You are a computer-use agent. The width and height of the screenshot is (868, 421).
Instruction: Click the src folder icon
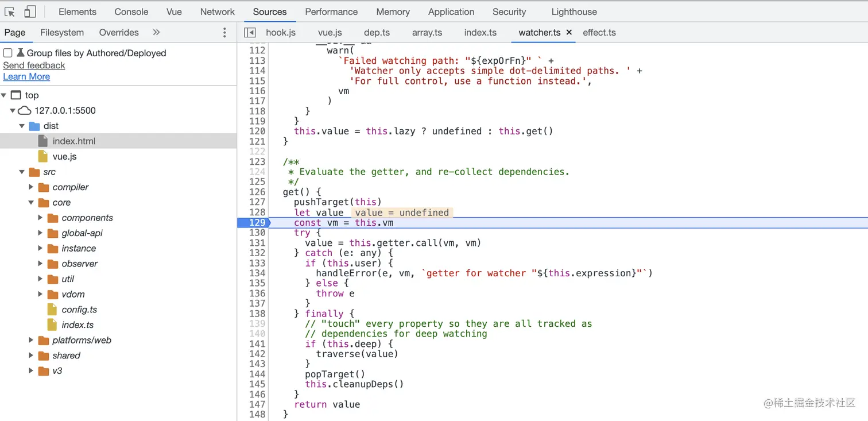click(x=34, y=172)
